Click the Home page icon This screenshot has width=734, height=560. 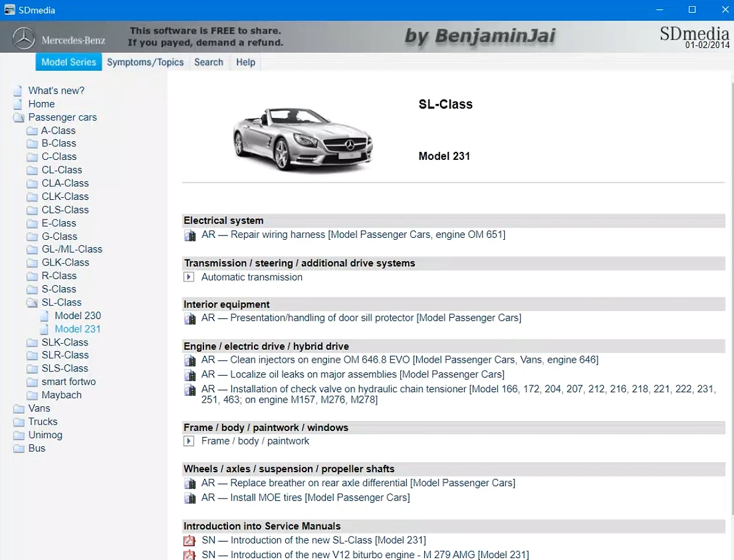point(18,104)
